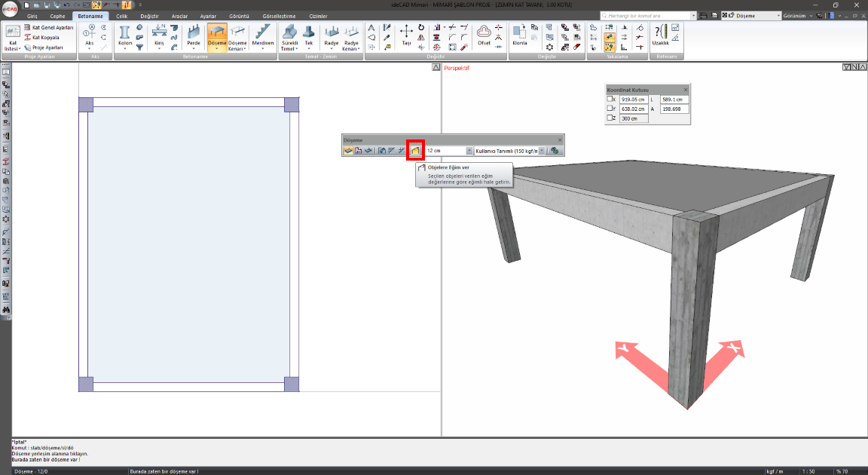Tick the X coordinate lock checkbox
Image resolution: width=868 pixels, height=475 pixels.
(610, 99)
